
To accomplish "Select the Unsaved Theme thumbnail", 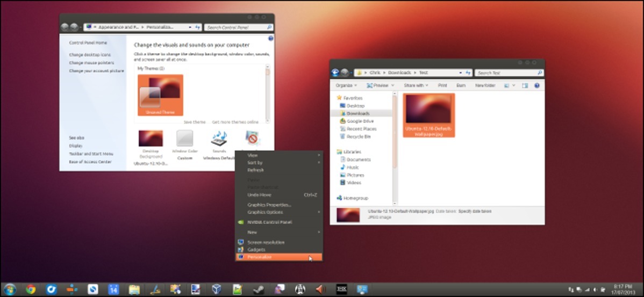I will (x=160, y=95).
